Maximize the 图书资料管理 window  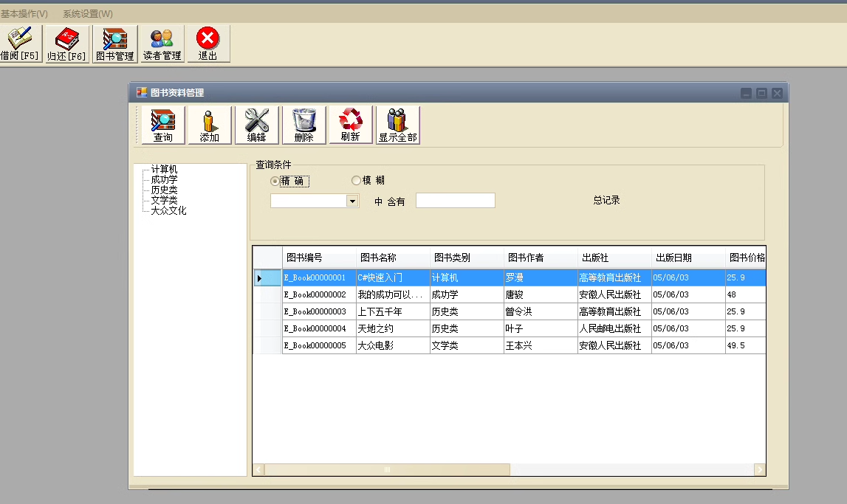coord(761,93)
